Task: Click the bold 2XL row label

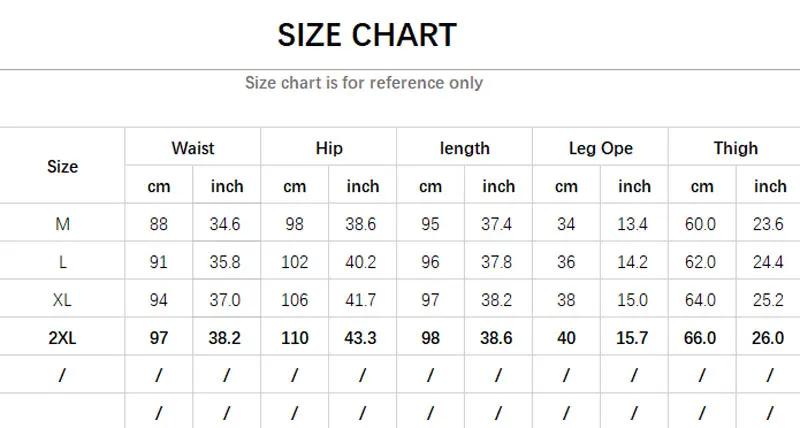Action: coord(62,338)
